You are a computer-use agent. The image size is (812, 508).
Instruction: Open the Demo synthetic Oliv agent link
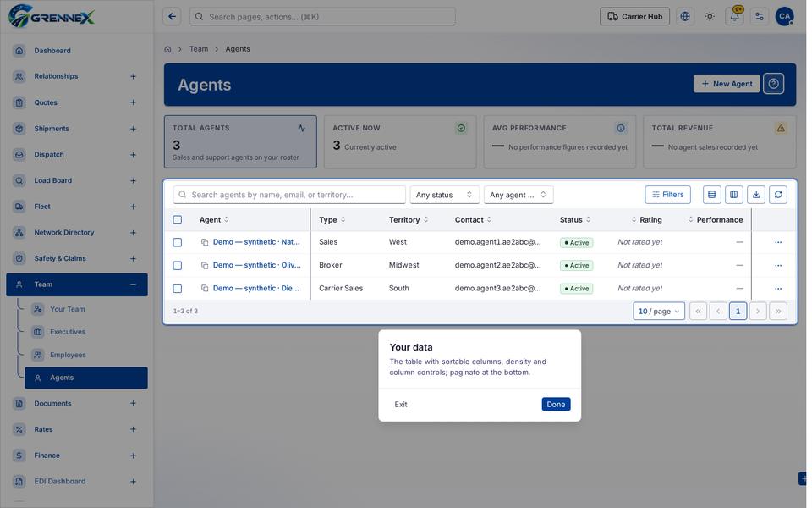[257, 265]
